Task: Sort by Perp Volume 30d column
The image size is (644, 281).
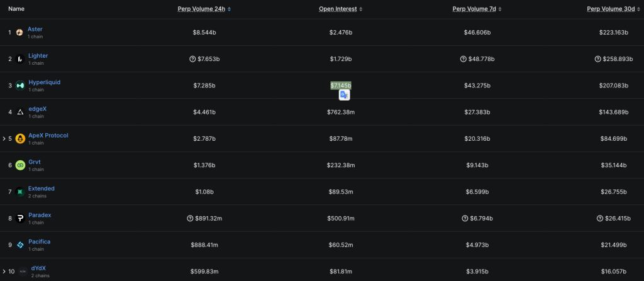Action: click(x=611, y=9)
